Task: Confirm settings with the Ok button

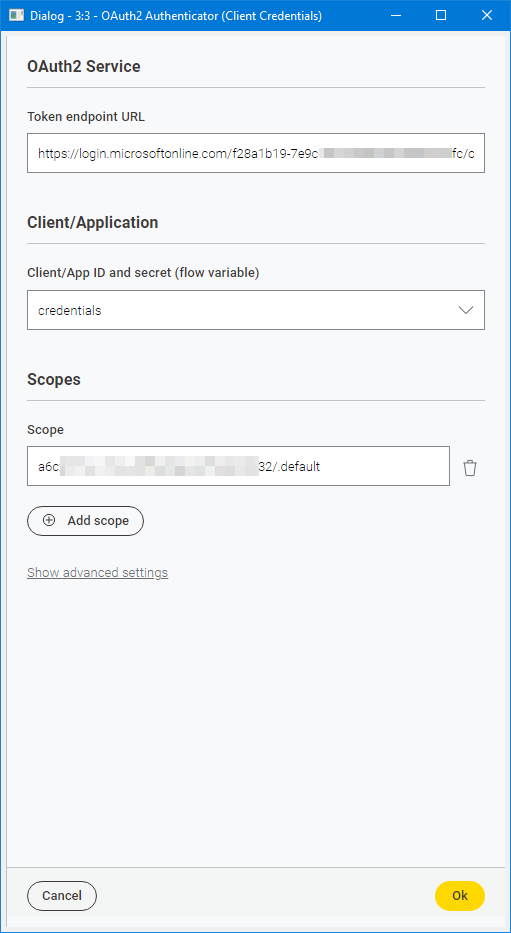Action: coord(460,896)
